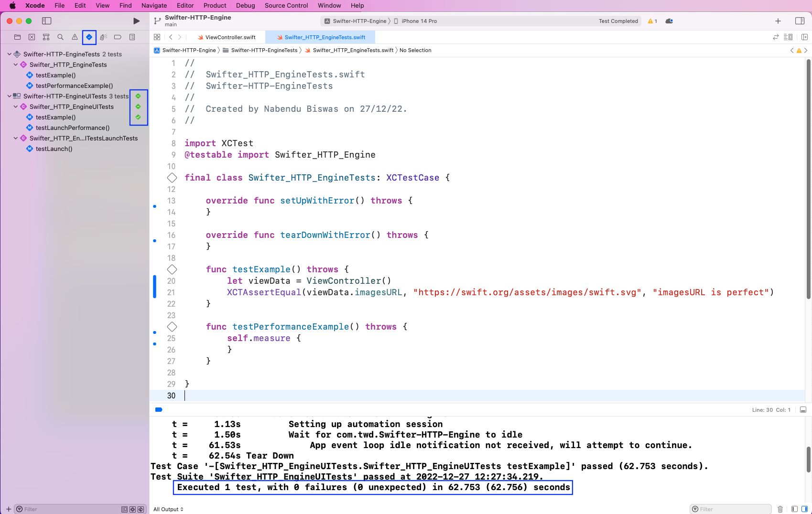Hide the debug area

click(803, 410)
